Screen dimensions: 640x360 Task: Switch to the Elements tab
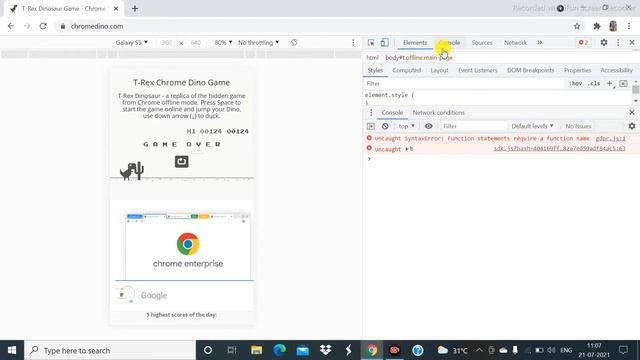[x=415, y=42]
